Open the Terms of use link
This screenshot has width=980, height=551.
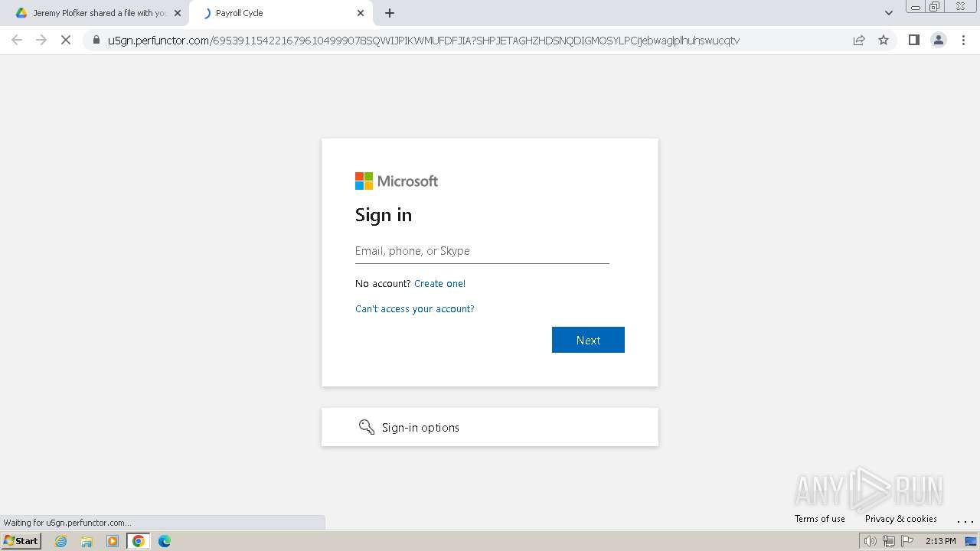point(820,518)
